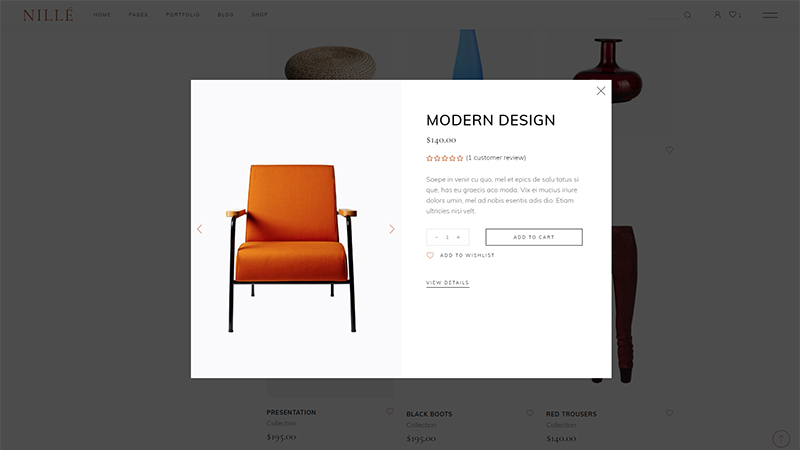
Task: Toggle wishlist heart for Presentation product
Action: pos(390,411)
